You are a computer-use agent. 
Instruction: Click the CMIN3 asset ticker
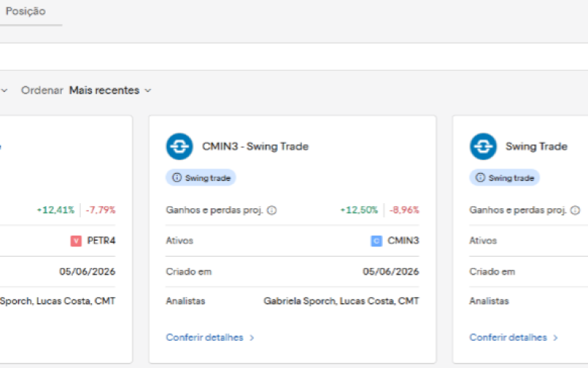tap(403, 241)
